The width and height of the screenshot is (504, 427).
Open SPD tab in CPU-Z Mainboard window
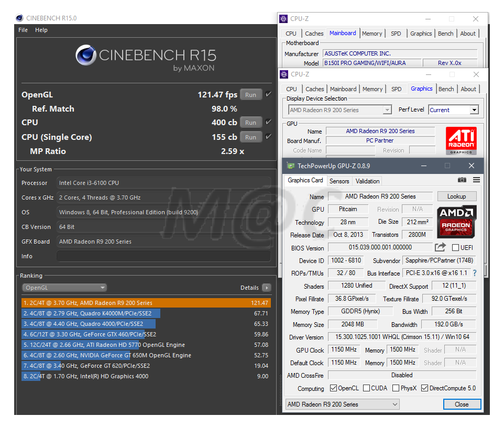[396, 34]
